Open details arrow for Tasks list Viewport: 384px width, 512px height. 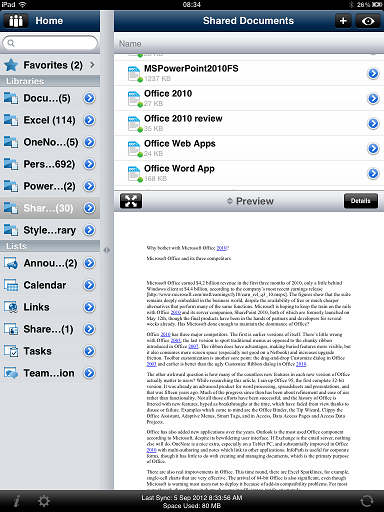(x=89, y=351)
